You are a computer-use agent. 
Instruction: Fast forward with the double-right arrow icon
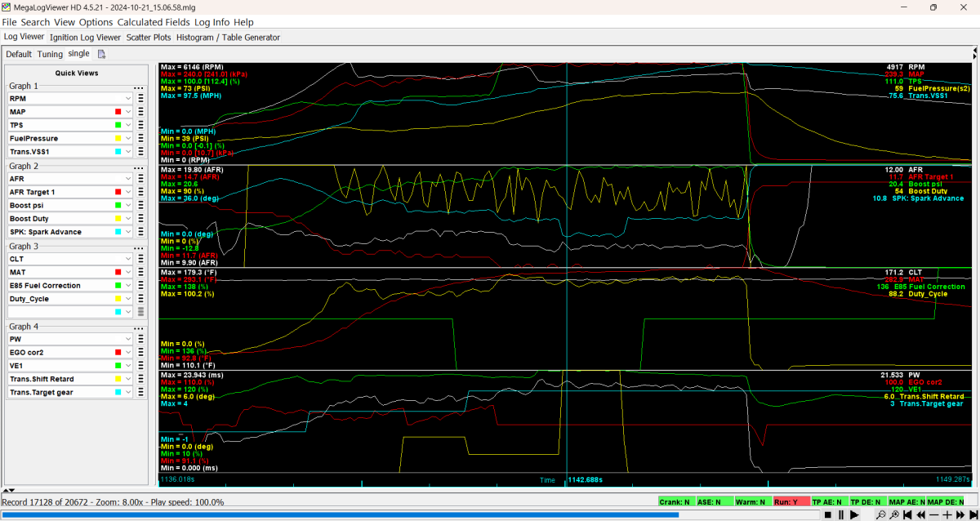click(960, 514)
